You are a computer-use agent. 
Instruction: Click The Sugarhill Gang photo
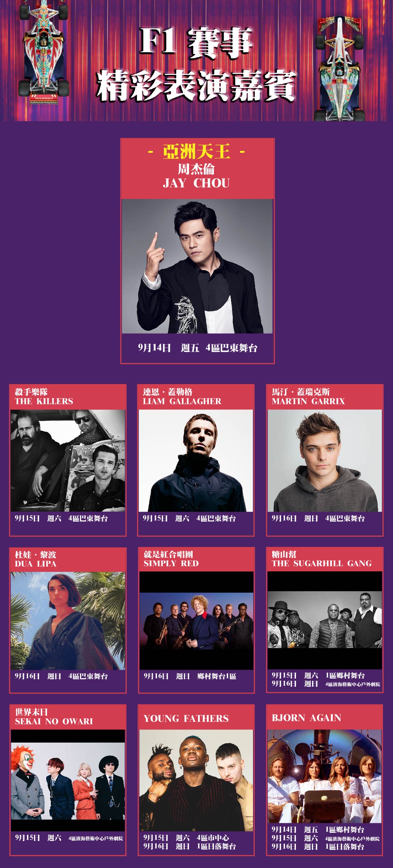[x=325, y=620]
